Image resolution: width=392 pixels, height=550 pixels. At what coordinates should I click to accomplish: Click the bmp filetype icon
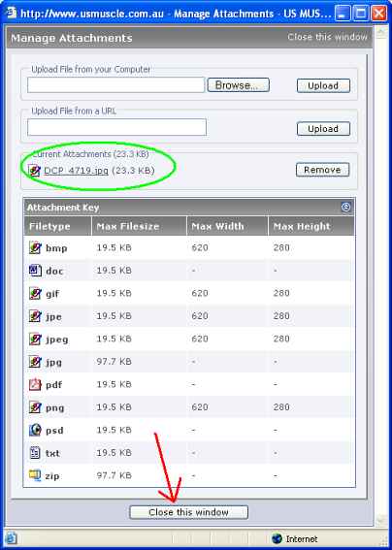[35, 247]
